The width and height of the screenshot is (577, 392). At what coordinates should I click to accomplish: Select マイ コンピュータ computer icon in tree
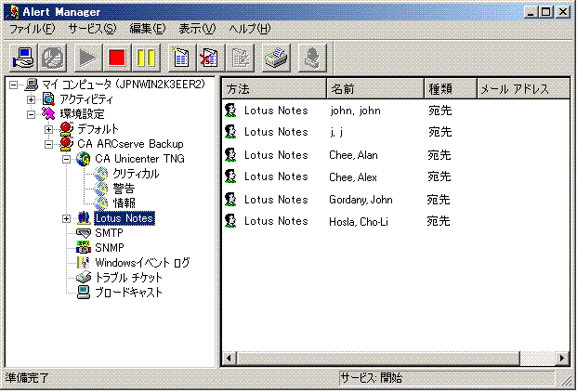tap(32, 85)
